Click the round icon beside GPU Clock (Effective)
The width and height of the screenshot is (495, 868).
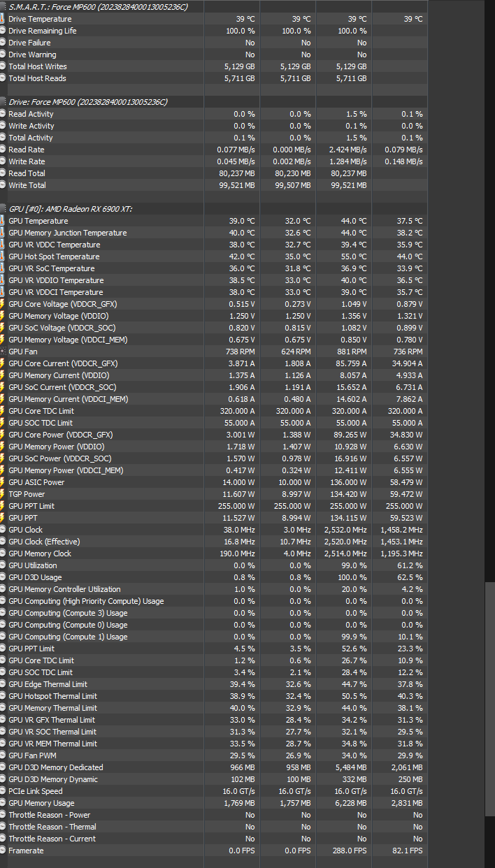[x=3, y=542]
